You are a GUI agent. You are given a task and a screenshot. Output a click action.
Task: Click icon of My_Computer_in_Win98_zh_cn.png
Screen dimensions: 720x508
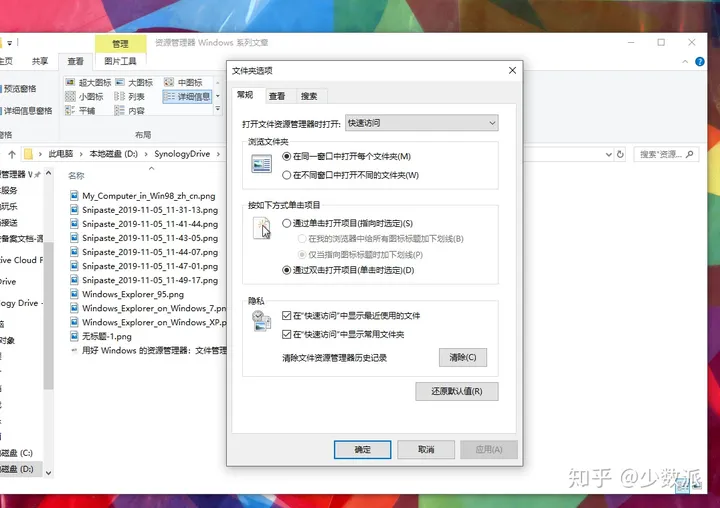(x=74, y=196)
